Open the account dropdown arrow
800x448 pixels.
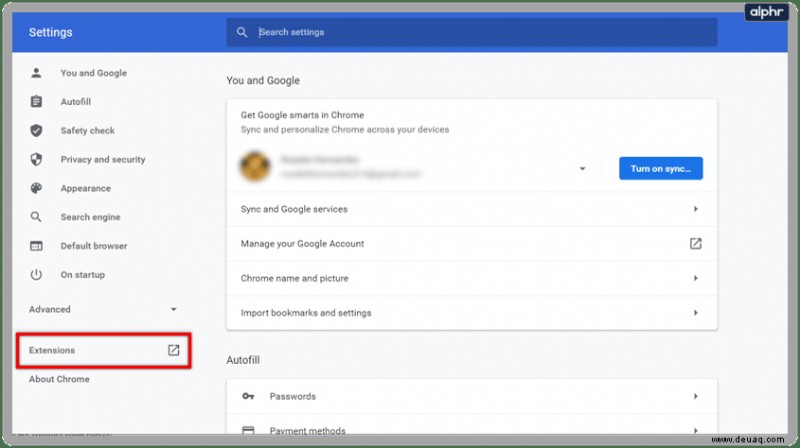click(x=582, y=168)
